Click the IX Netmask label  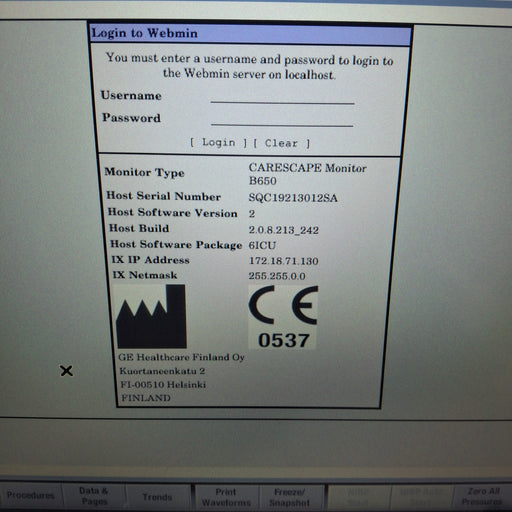(x=145, y=275)
